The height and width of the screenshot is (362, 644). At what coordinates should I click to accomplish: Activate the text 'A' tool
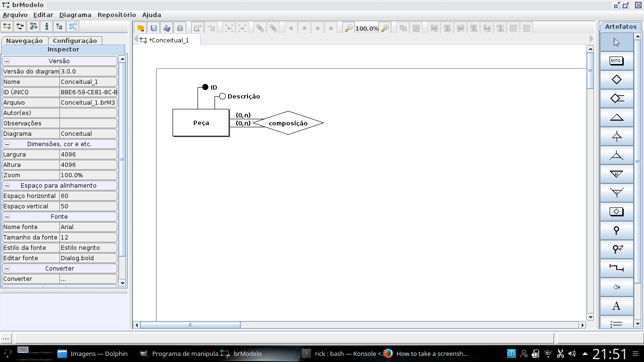coord(616,306)
